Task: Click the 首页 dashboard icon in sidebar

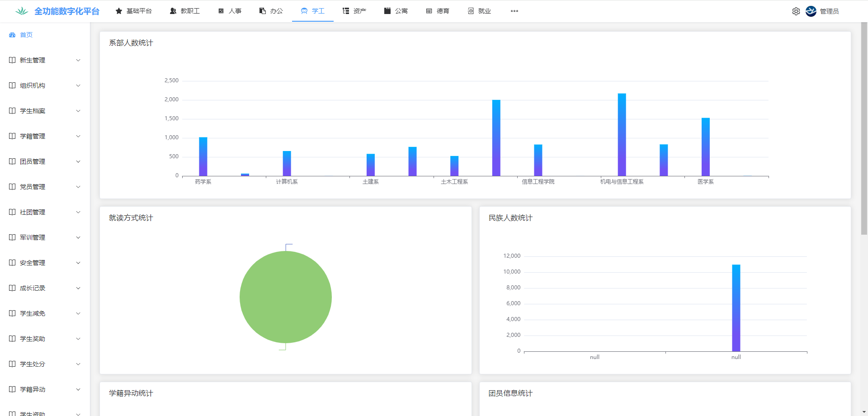Action: click(x=12, y=35)
